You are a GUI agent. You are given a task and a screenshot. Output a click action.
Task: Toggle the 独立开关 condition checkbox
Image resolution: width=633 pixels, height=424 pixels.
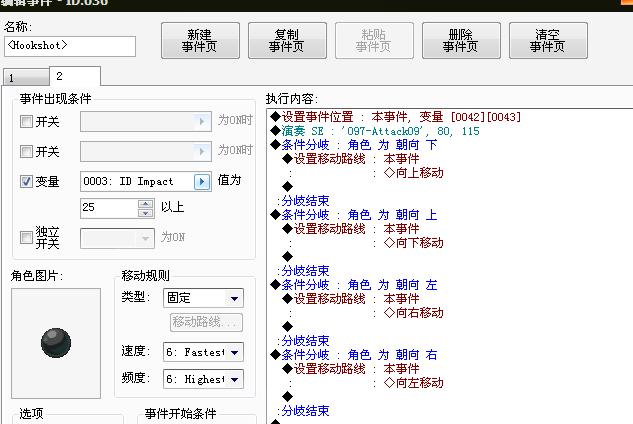(26, 237)
